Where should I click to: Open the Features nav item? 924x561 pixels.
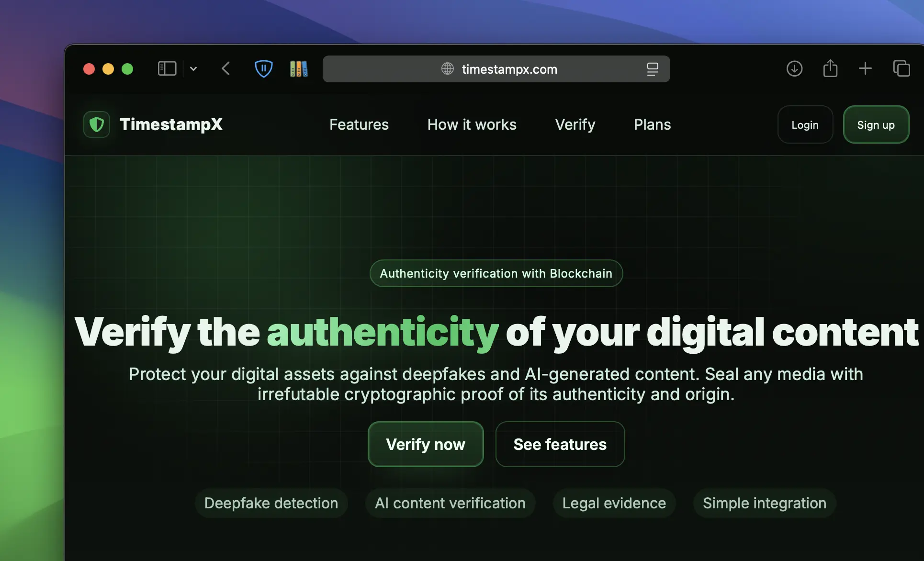click(x=359, y=124)
